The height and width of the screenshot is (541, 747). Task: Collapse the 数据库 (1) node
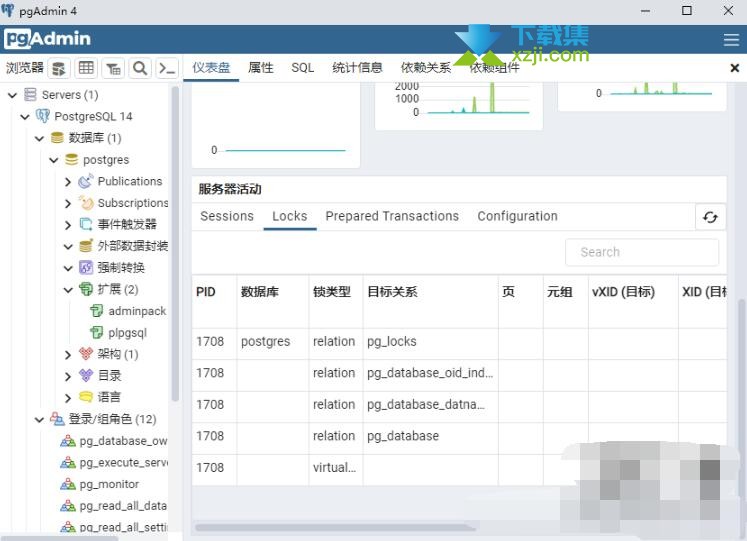click(40, 138)
